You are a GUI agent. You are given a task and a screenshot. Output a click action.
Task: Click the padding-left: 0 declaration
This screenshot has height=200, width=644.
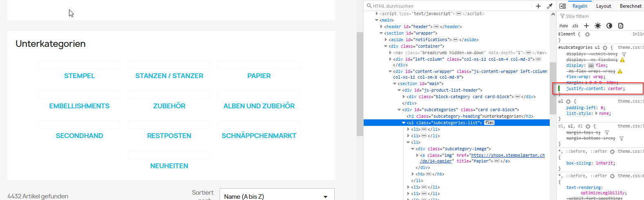click(586, 108)
